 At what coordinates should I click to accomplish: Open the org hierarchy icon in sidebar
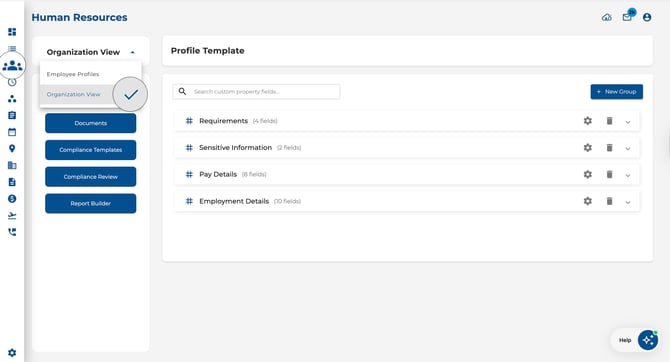12,99
